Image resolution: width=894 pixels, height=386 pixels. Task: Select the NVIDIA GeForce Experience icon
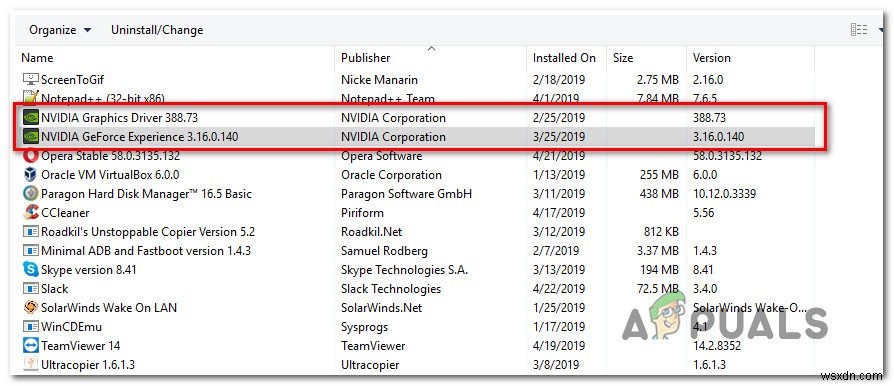click(30, 137)
